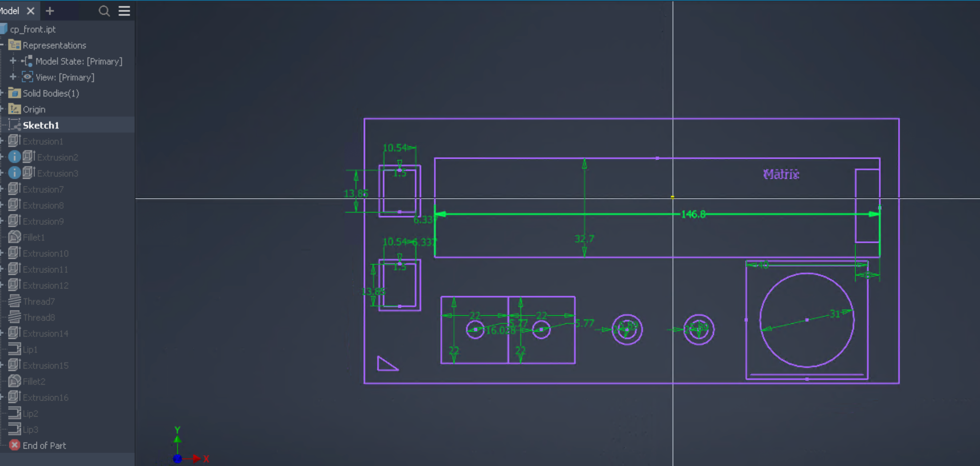The image size is (980, 466).
Task: Collapse the Representations folder
Action: pos(2,45)
